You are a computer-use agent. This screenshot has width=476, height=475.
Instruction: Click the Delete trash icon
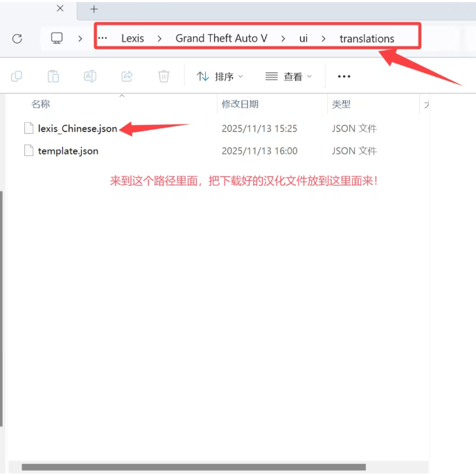point(164,76)
